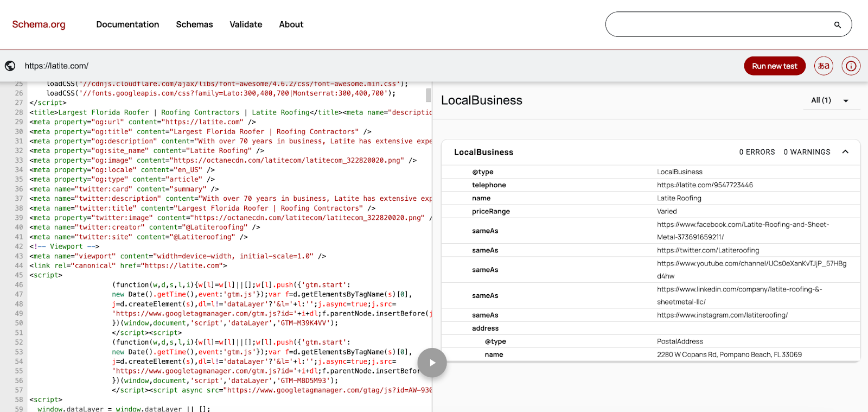The image size is (868, 412).
Task: Click the GTM-M39K4VV code line
Action: [x=225, y=323]
